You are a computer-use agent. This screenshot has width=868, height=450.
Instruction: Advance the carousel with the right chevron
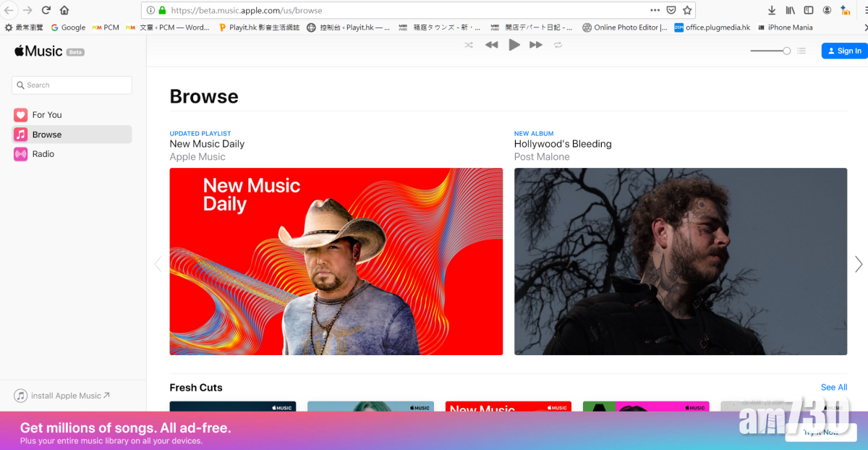click(858, 263)
